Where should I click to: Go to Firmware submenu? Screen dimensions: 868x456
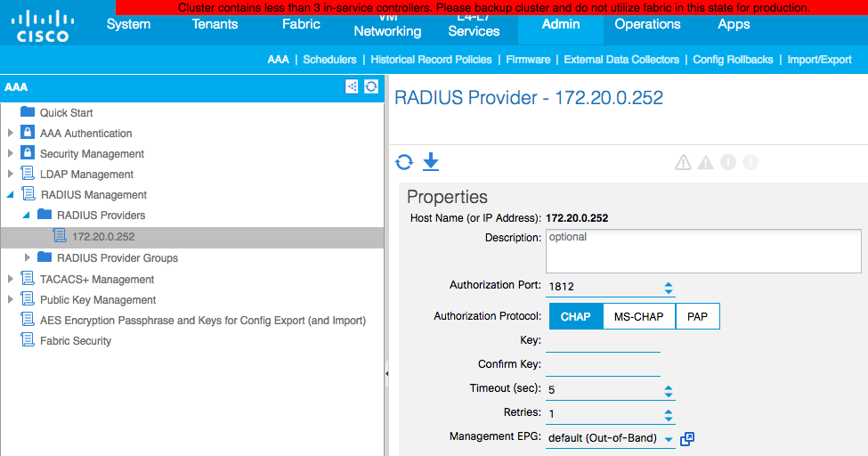click(x=528, y=60)
